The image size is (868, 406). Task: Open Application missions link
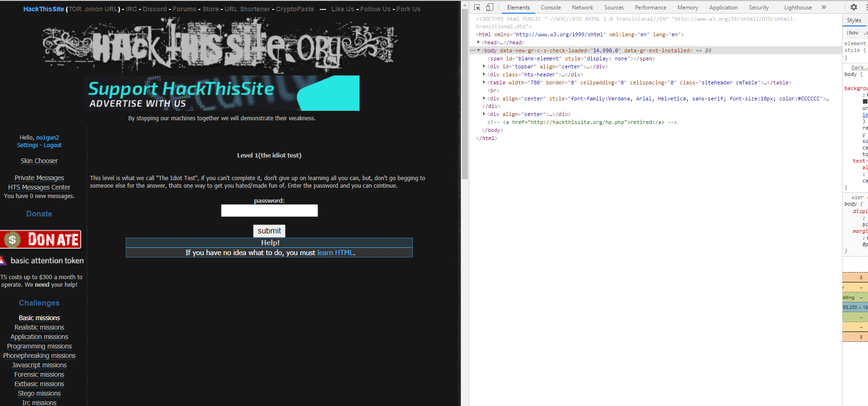coord(39,337)
